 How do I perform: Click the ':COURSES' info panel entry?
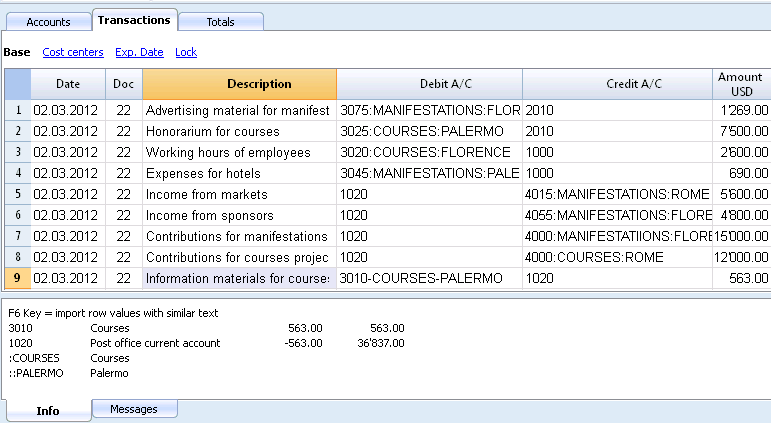34,358
